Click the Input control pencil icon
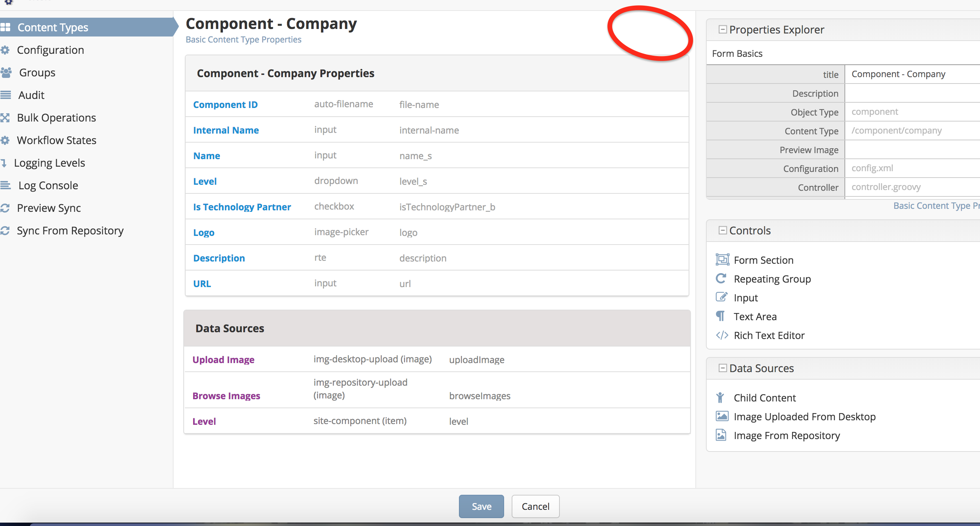The image size is (980, 526). pyautogui.click(x=721, y=297)
